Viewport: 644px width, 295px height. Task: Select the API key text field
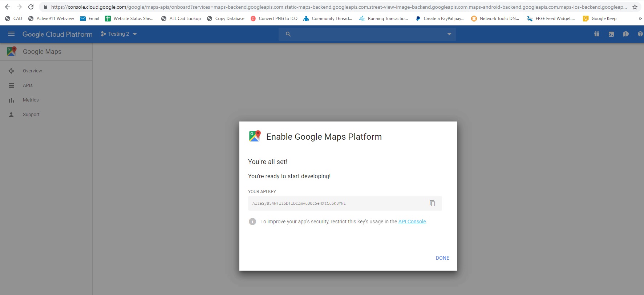(x=345, y=203)
